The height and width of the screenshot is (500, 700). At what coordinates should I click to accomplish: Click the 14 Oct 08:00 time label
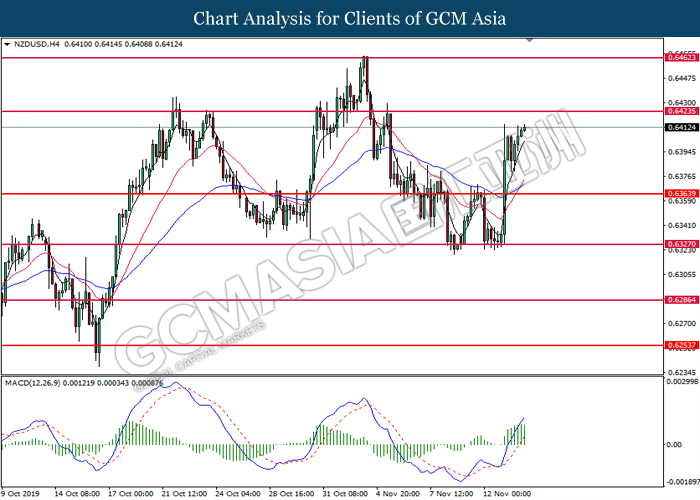point(77,494)
